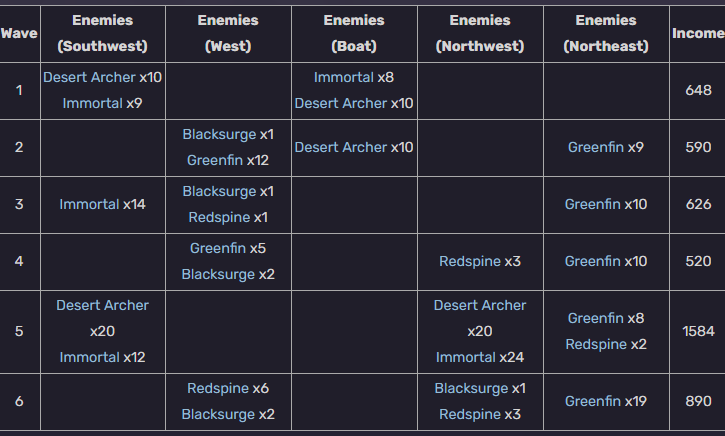
Task: Open Greenfin x9 link in Northeast column
Action: [x=596, y=147]
